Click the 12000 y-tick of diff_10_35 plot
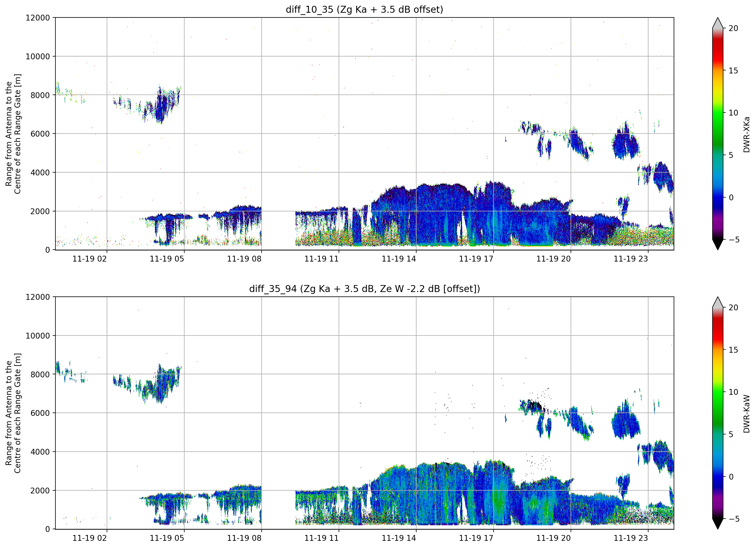Screen dimensions: 756x548 point(38,18)
